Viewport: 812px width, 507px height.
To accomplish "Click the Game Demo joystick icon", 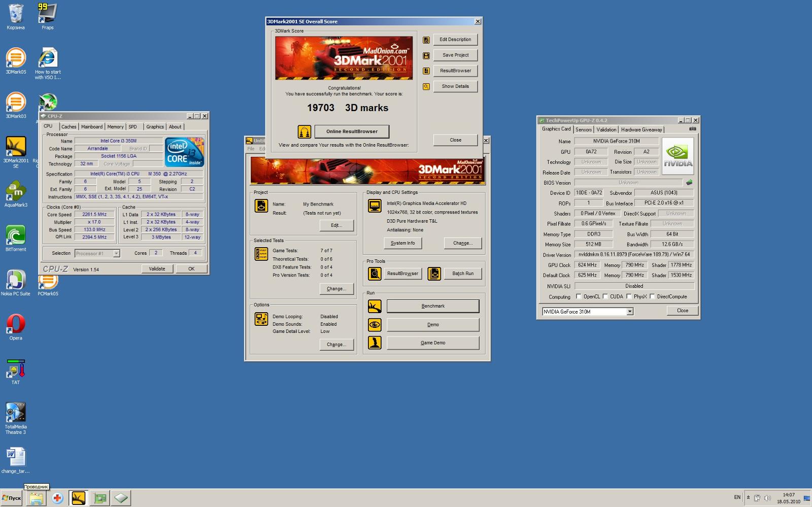I will 375,343.
